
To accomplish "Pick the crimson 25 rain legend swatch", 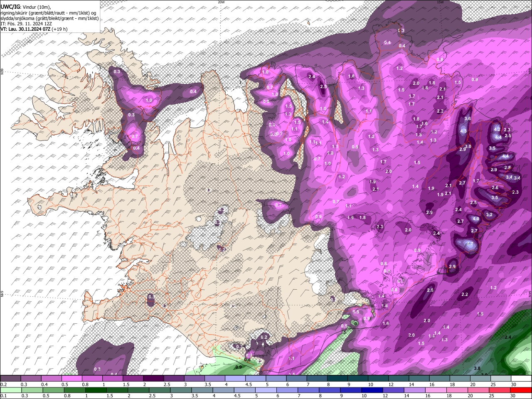I will [500, 390].
